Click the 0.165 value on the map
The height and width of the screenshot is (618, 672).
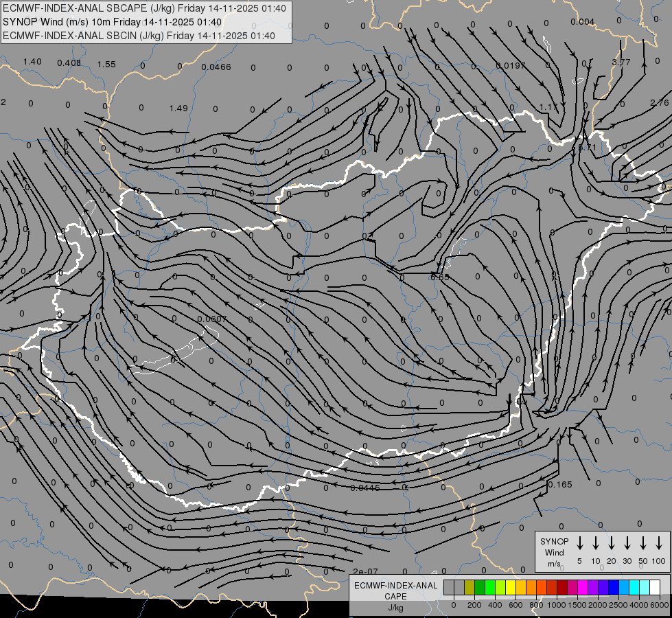(560, 485)
